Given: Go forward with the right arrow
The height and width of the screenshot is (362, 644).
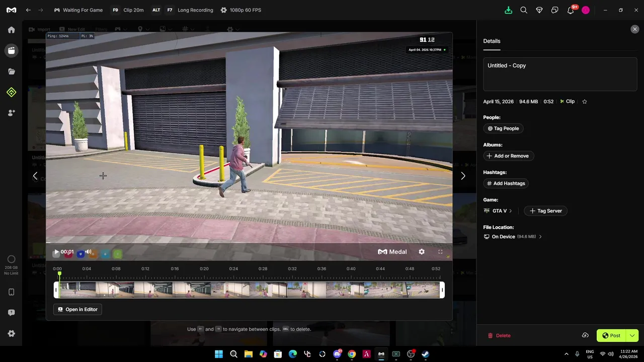Looking at the screenshot, I should coord(41,10).
